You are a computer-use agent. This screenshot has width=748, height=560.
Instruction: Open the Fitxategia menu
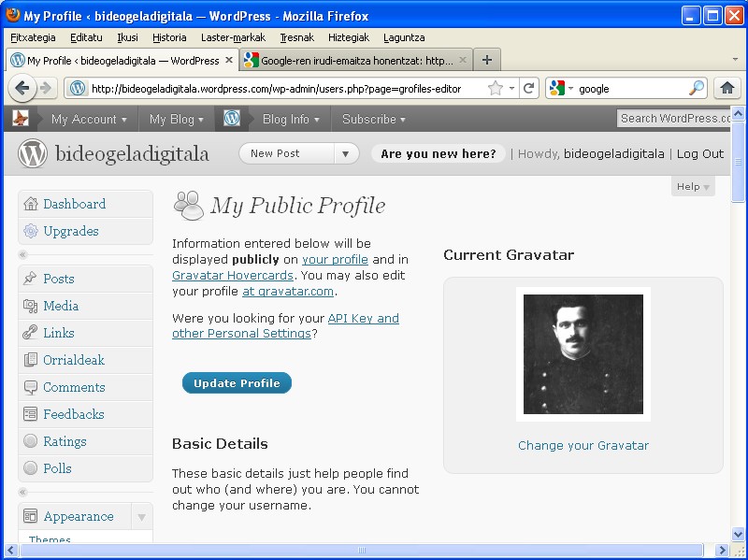(33, 37)
